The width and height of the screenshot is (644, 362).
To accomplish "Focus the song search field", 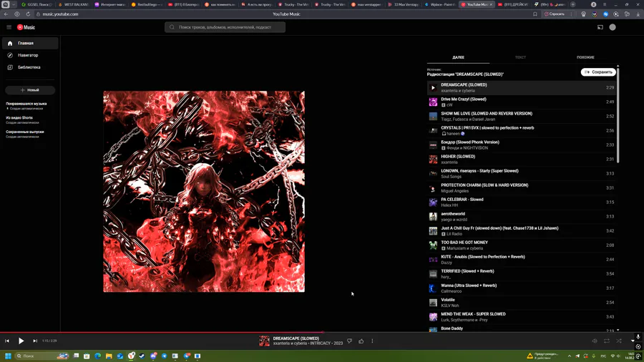I will (225, 27).
